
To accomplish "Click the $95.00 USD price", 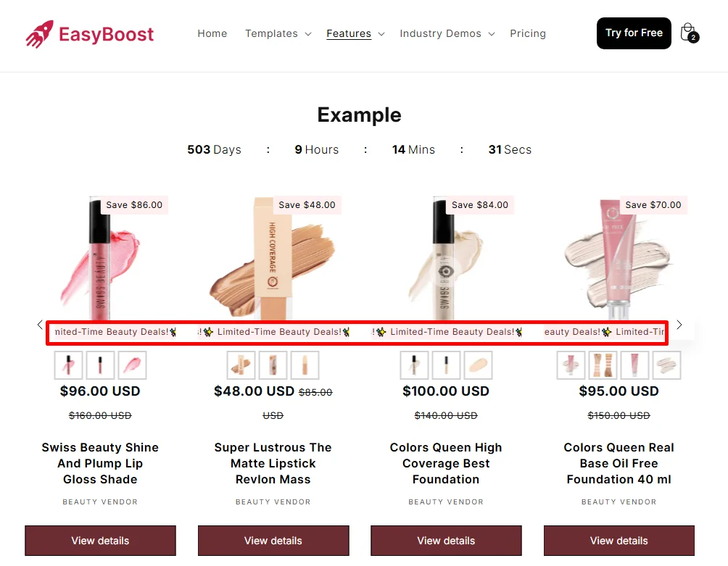I will pyautogui.click(x=619, y=391).
